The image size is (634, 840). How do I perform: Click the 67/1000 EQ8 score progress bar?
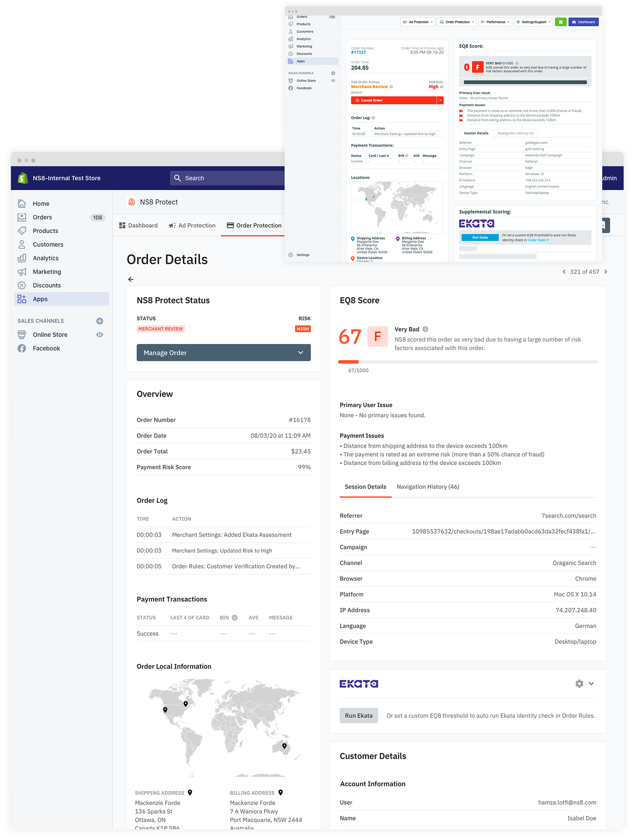click(468, 362)
